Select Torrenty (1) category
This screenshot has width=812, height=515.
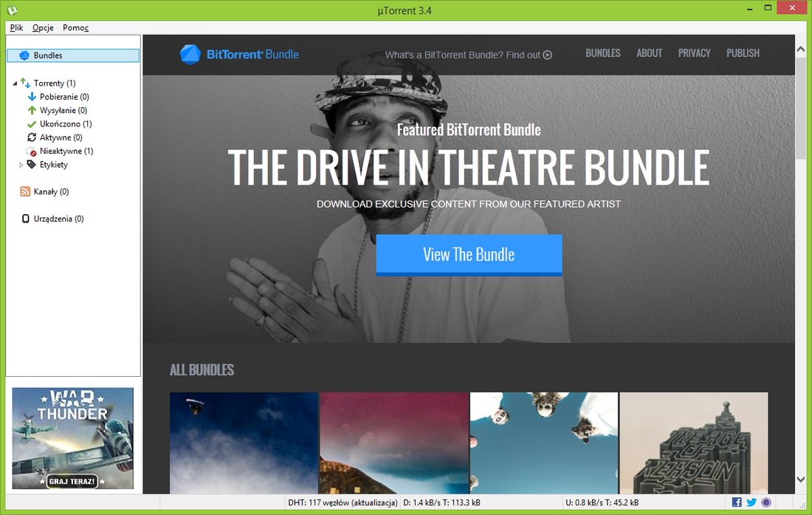click(x=55, y=83)
